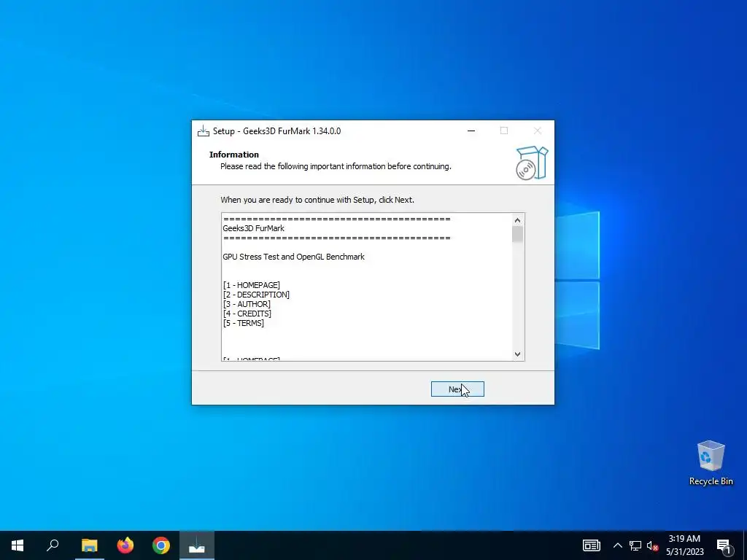Select the '[4 - CREDITS]' line
The image size is (747, 560).
click(247, 314)
